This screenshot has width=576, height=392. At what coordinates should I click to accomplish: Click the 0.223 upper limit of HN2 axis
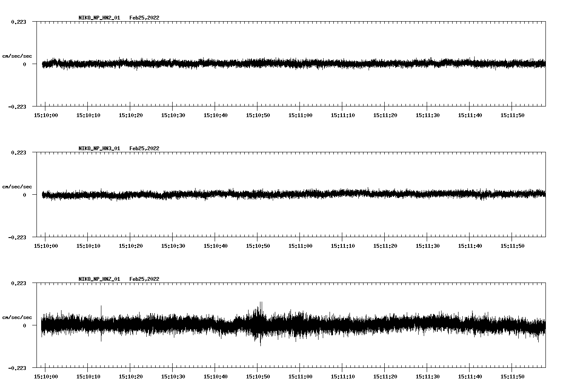19,22
